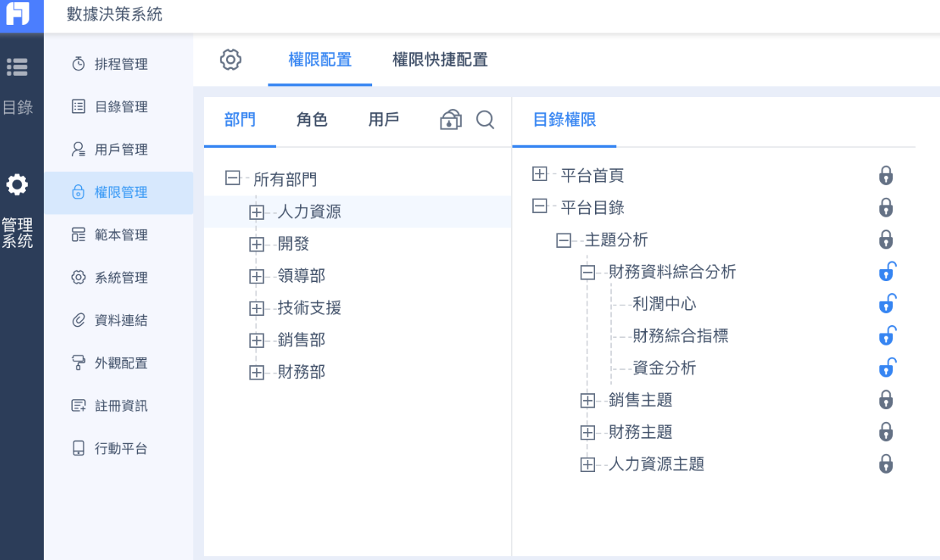Lock the 利潤中心 permission

[x=886, y=303]
